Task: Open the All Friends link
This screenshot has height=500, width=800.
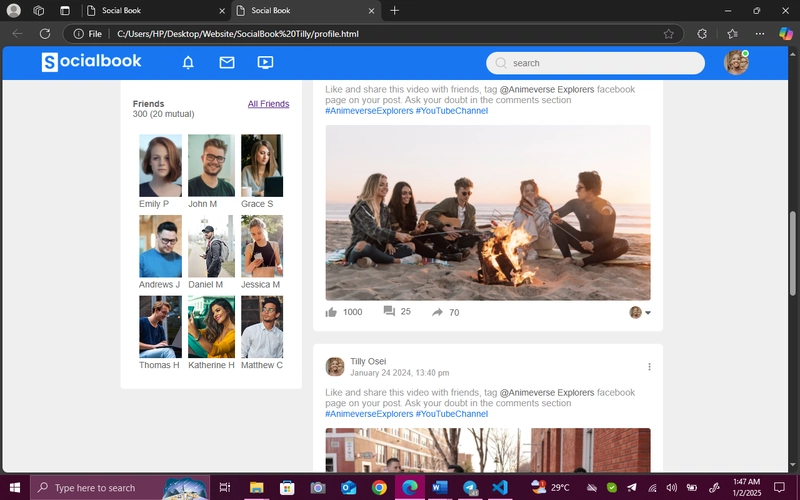Action: 268,104
